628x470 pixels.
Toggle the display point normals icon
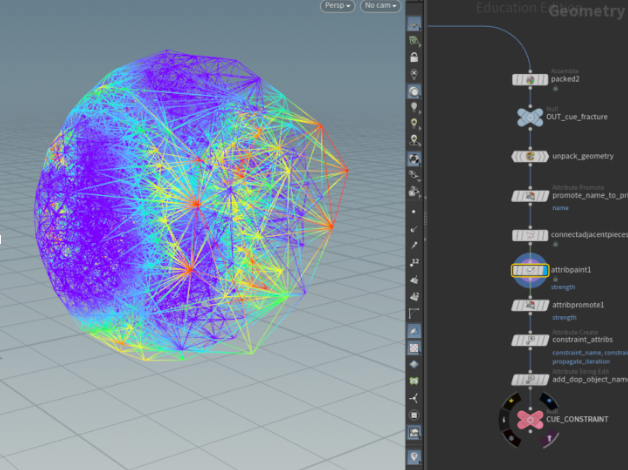(414, 229)
